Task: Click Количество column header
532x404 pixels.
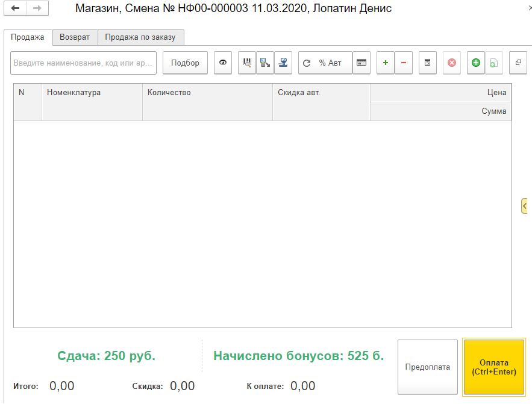Action: coord(208,102)
